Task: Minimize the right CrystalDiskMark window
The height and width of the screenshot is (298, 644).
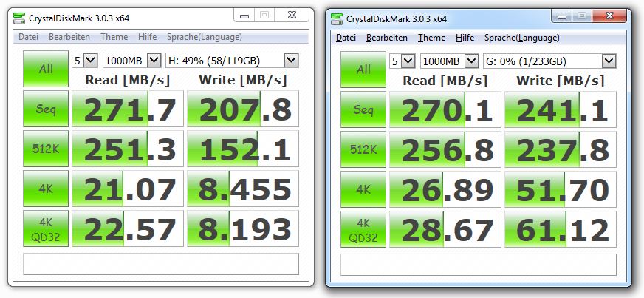Action: pos(562,16)
